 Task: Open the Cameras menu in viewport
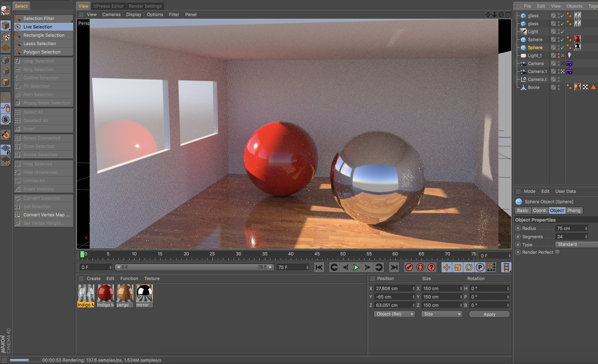click(111, 14)
